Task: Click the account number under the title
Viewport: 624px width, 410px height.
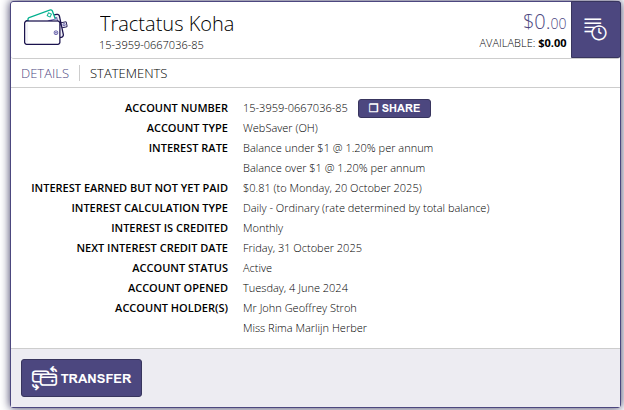Action: [152, 45]
